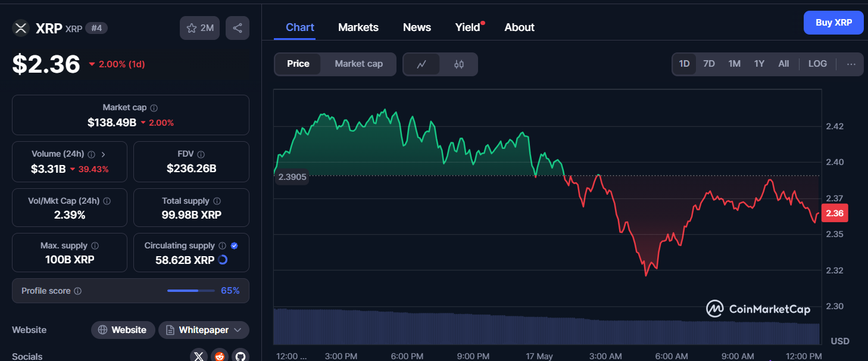Switch to candlestick chart icon
This screenshot has width=868, height=361.
click(x=458, y=64)
